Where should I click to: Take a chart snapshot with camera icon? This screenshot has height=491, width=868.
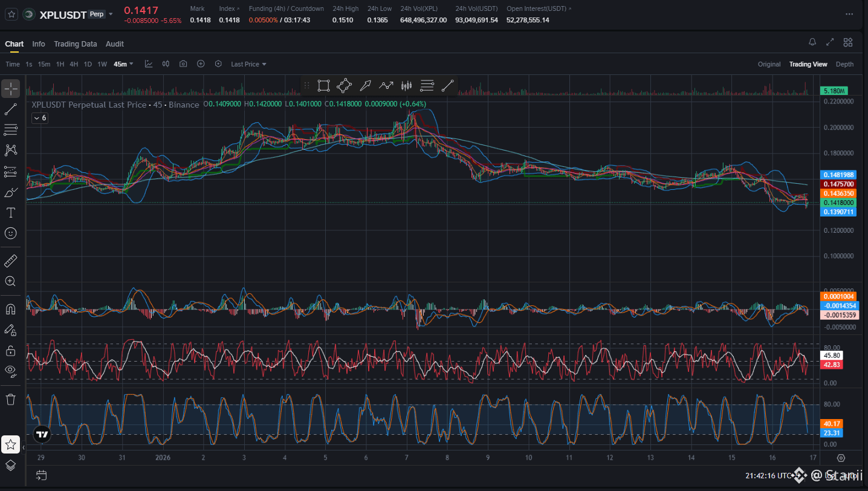pyautogui.click(x=183, y=64)
